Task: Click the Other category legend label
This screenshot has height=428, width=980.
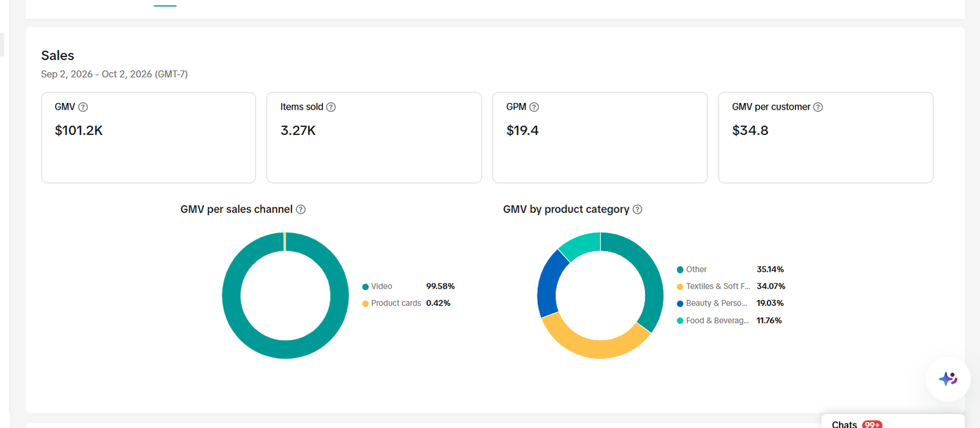Action: (x=696, y=269)
